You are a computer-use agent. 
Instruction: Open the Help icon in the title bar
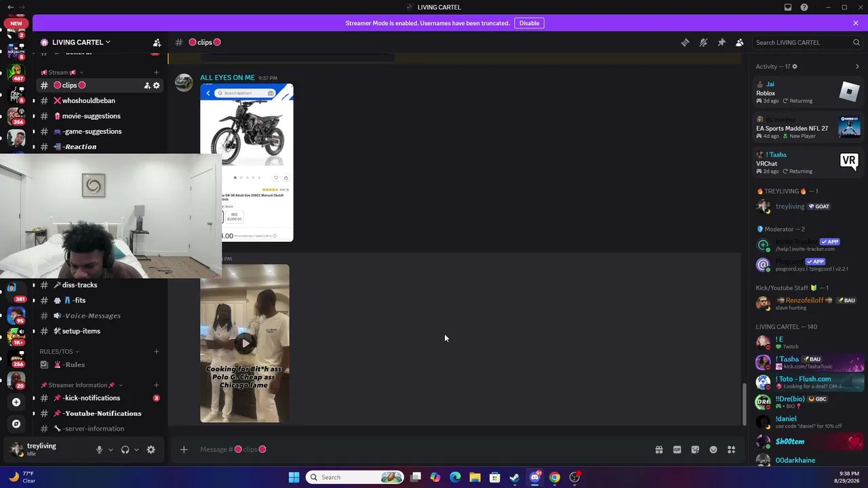[804, 7]
